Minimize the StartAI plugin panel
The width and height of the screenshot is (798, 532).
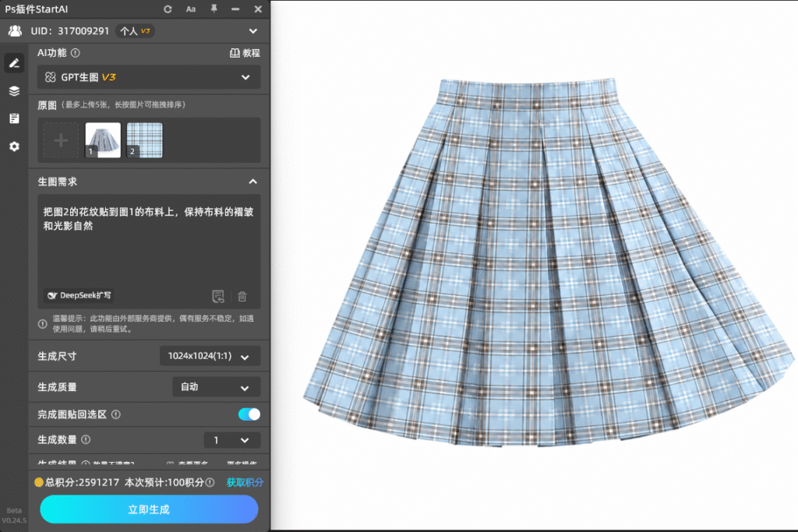coord(235,9)
